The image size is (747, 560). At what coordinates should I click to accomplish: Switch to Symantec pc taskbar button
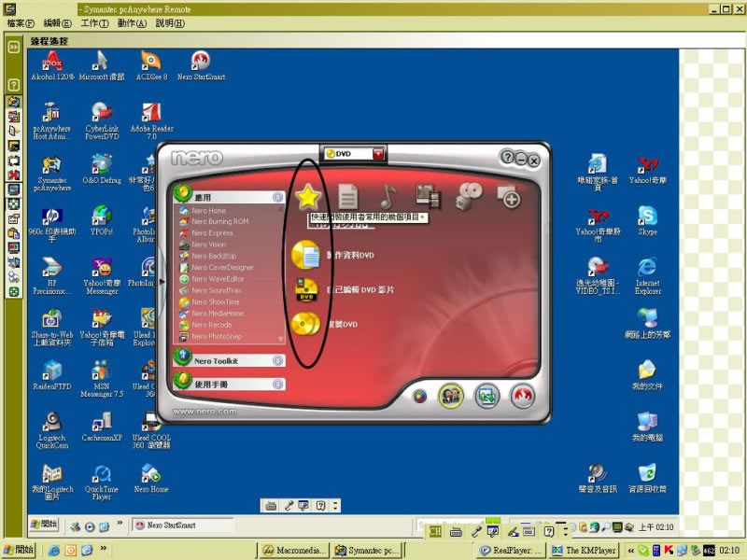(366, 550)
